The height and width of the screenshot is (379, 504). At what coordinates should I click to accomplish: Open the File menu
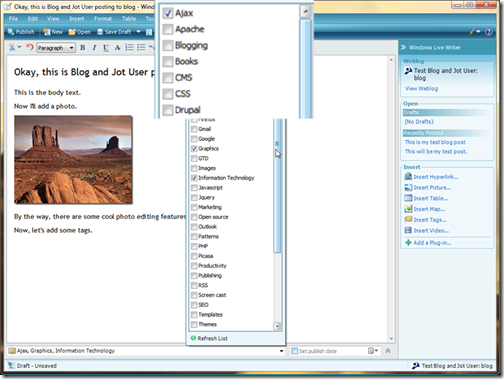pos(13,19)
